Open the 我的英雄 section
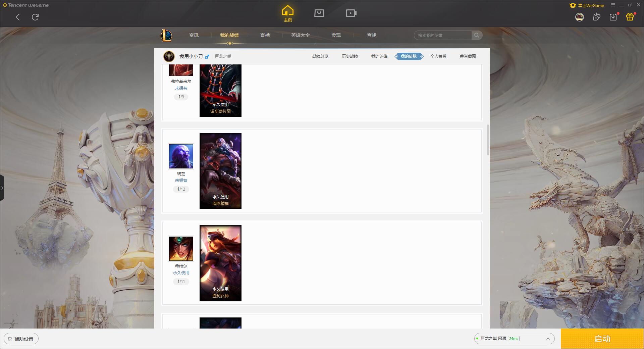 click(379, 56)
